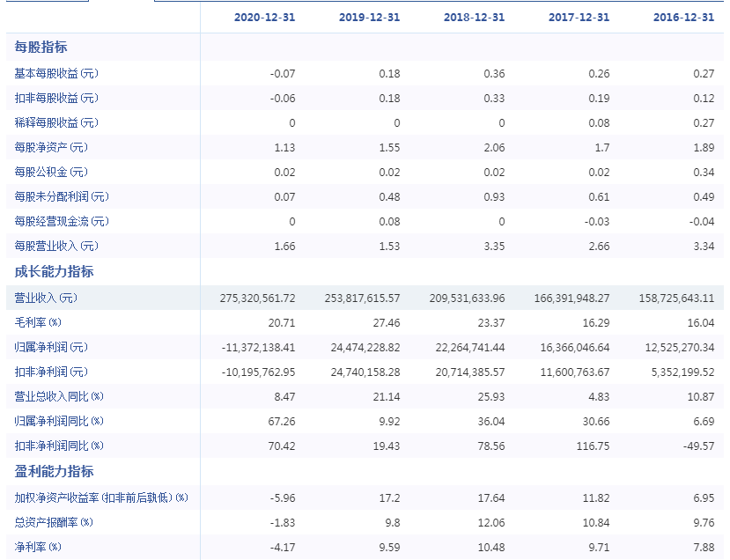The width and height of the screenshot is (730, 560).
Task: Select the 2020-12-31 column header
Action: coord(264,18)
